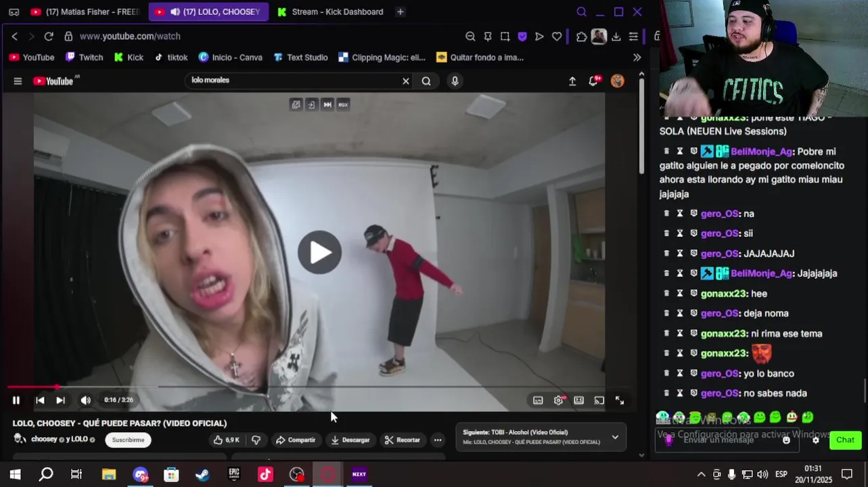
Task: Click the zoom-out magnifier in address bar
Action: 470,37
